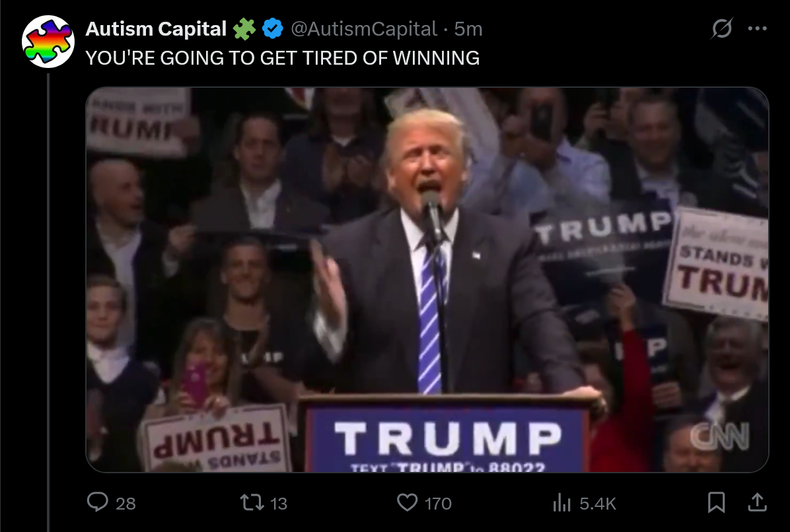Click the blue verified checkmark badge
Screen dimensions: 790x532
tap(273, 28)
